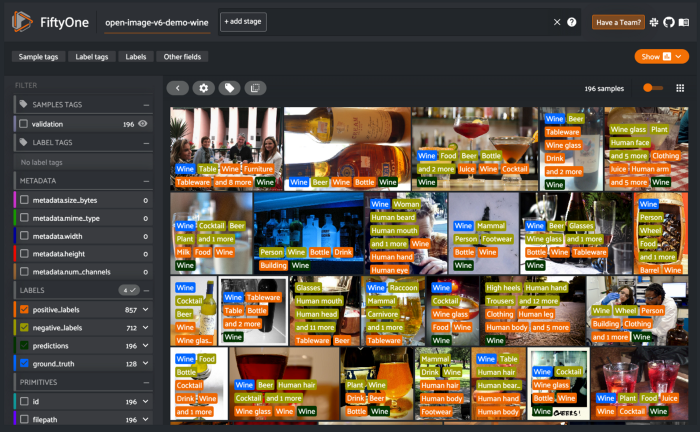Click the tag samples icon button
700x432 pixels.
tap(229, 88)
